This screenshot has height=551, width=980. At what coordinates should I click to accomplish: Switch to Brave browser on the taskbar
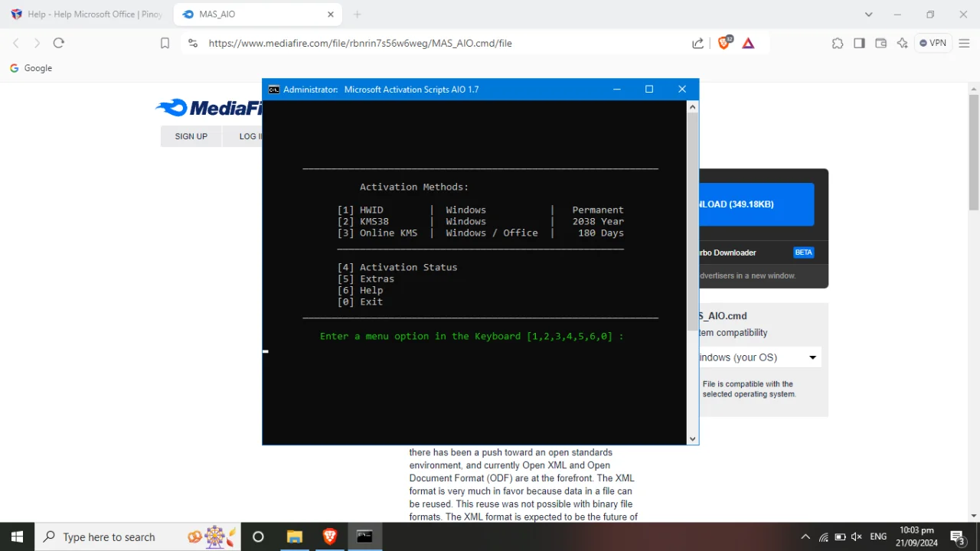point(329,536)
